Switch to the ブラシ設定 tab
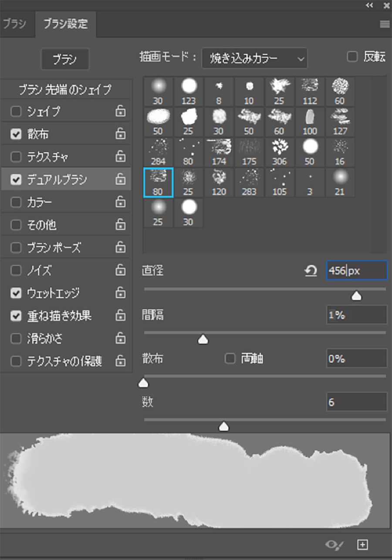The width and height of the screenshot is (392, 560). tap(65, 24)
